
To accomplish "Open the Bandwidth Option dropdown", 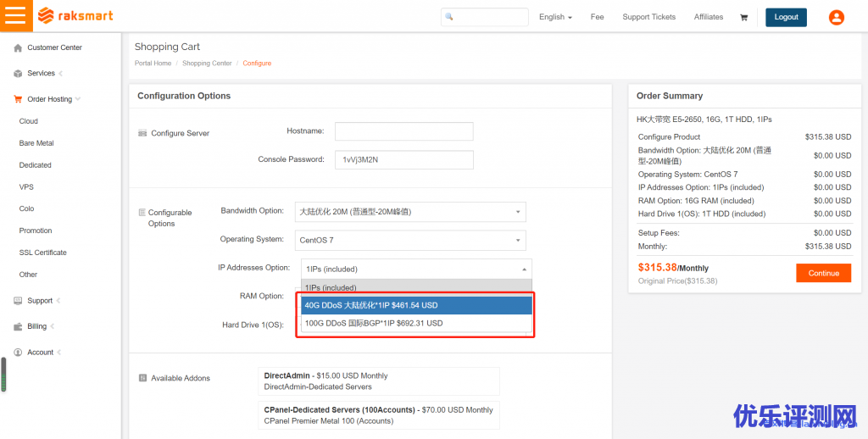I will click(410, 211).
